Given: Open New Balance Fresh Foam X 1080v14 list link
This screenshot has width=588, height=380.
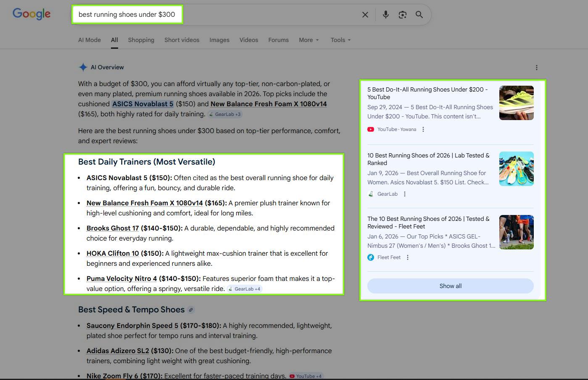Looking at the screenshot, I should (145, 203).
